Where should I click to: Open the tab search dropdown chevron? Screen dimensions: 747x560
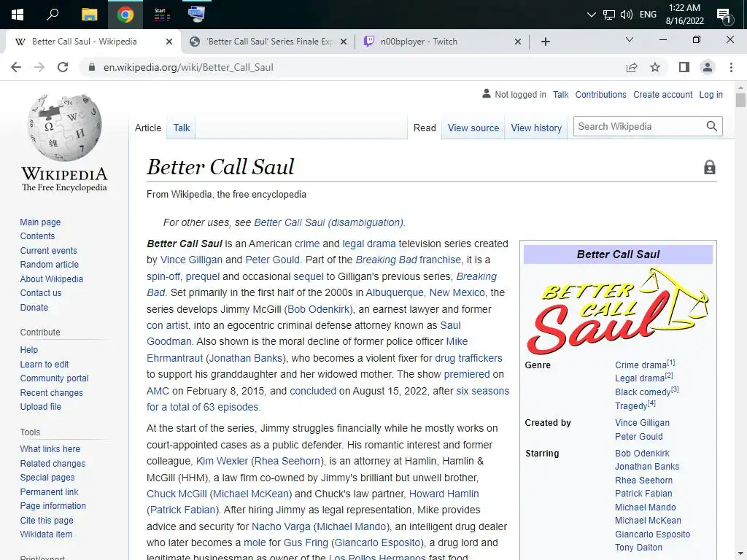point(630,39)
